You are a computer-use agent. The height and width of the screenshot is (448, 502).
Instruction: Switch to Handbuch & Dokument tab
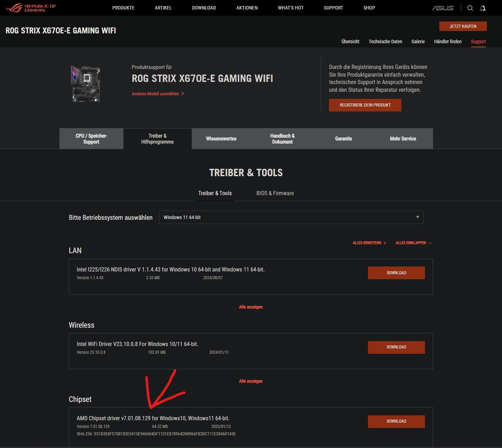pyautogui.click(x=282, y=139)
